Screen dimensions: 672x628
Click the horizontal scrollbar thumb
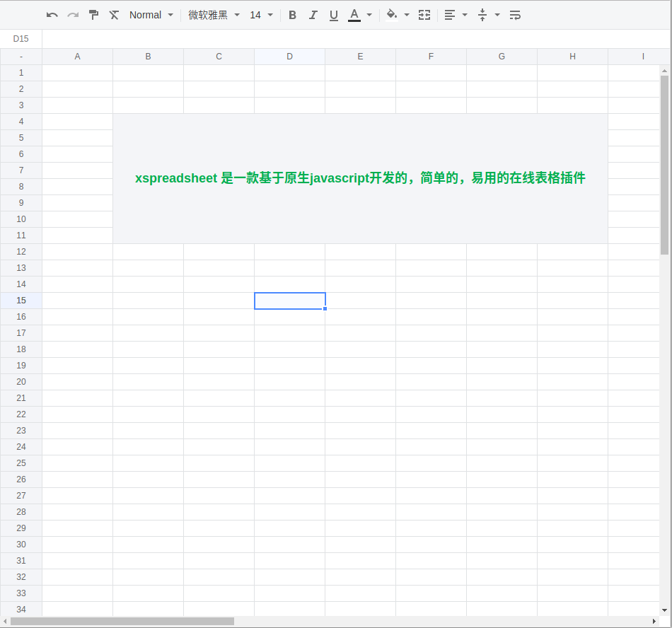122,622
